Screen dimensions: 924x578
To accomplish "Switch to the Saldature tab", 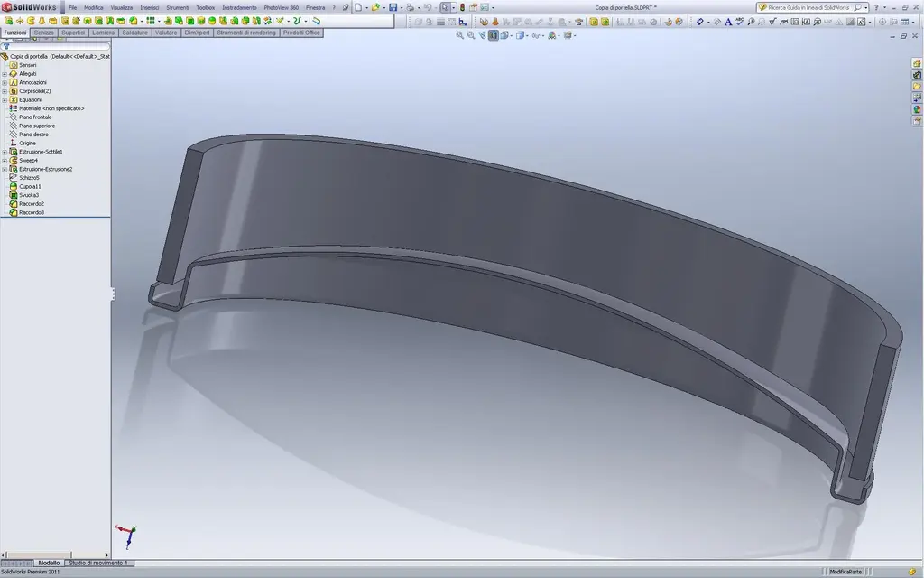I will click(135, 33).
